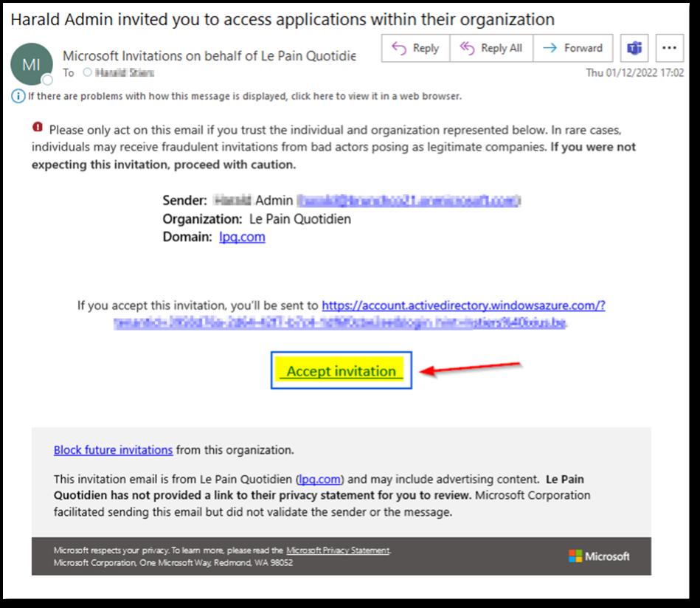Viewport: 700px width, 608px height.
Task: Open lpq.com link in footer notice
Action: 319,480
